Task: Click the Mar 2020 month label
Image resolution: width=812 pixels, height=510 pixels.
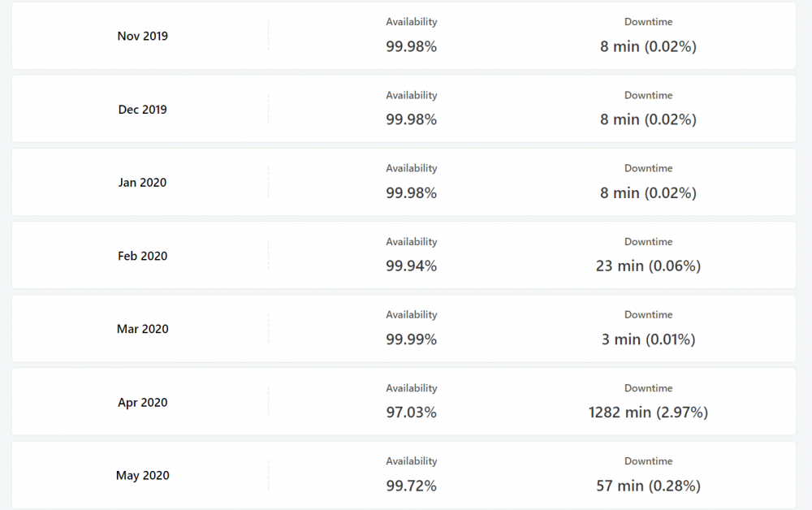Action: pos(143,329)
